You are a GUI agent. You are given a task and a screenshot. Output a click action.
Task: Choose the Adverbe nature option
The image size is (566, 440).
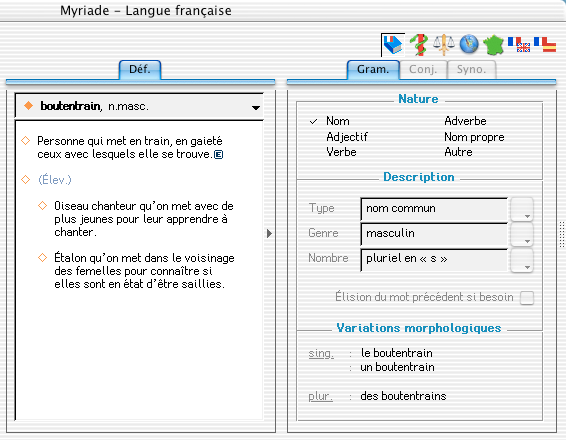(465, 121)
